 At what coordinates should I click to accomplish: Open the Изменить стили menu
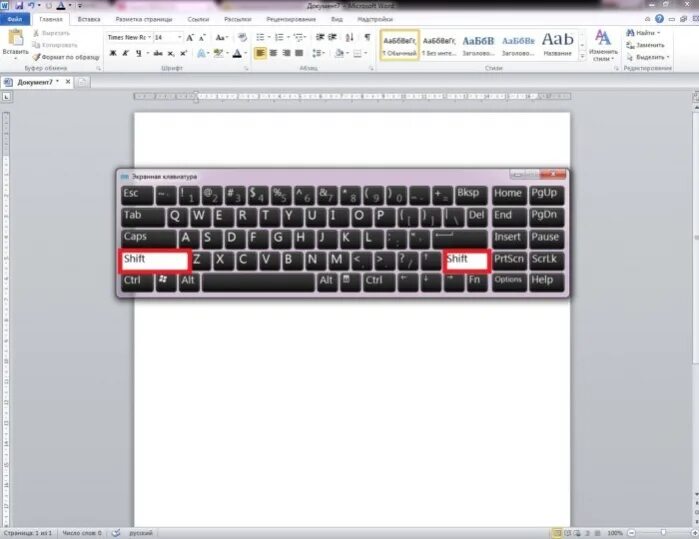point(603,45)
